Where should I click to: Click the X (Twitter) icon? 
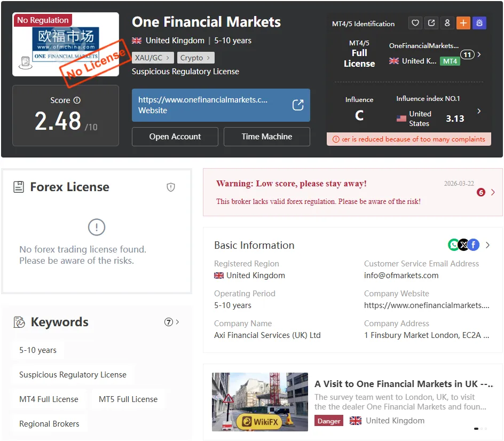coord(463,245)
